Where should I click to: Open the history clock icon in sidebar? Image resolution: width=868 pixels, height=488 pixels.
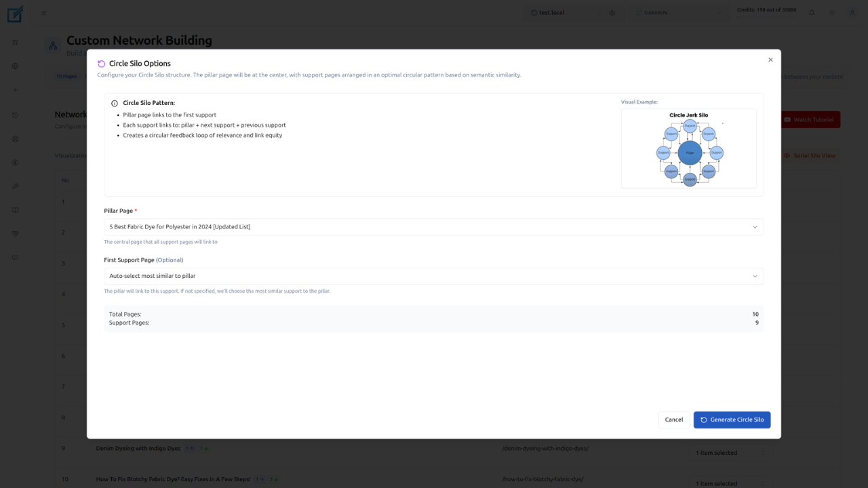(15, 115)
